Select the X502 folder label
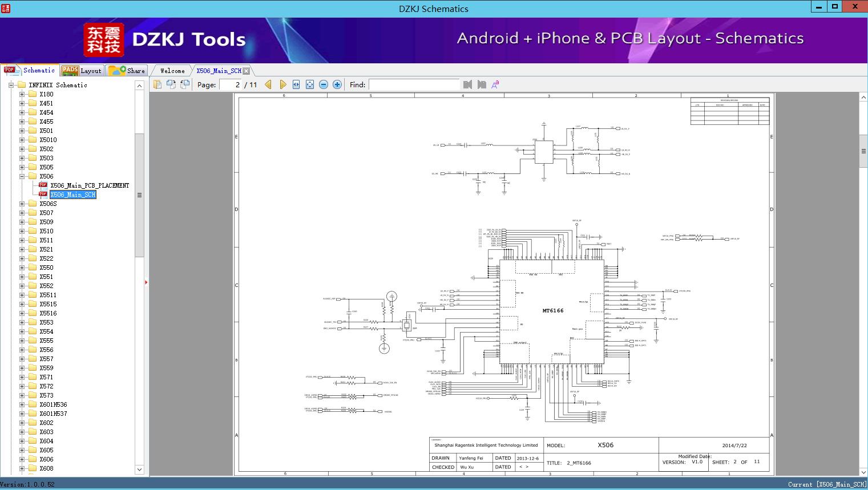This screenshot has height=490, width=868. (x=46, y=149)
